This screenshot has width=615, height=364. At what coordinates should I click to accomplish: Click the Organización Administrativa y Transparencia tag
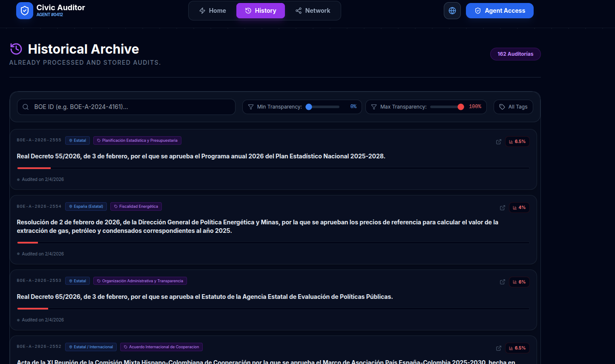(140, 281)
